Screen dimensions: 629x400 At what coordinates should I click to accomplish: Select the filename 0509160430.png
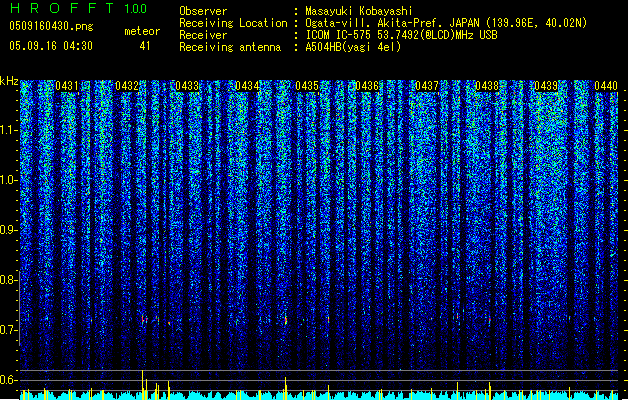point(51,26)
